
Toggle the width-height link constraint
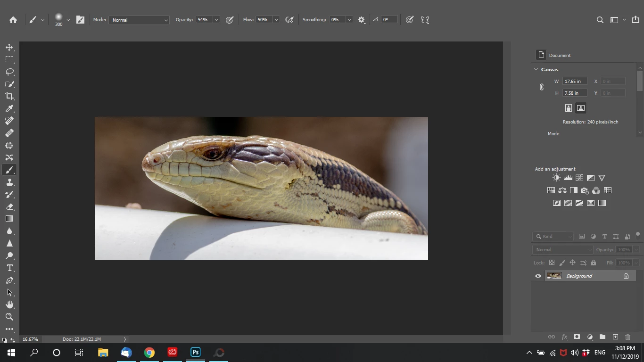(x=542, y=87)
